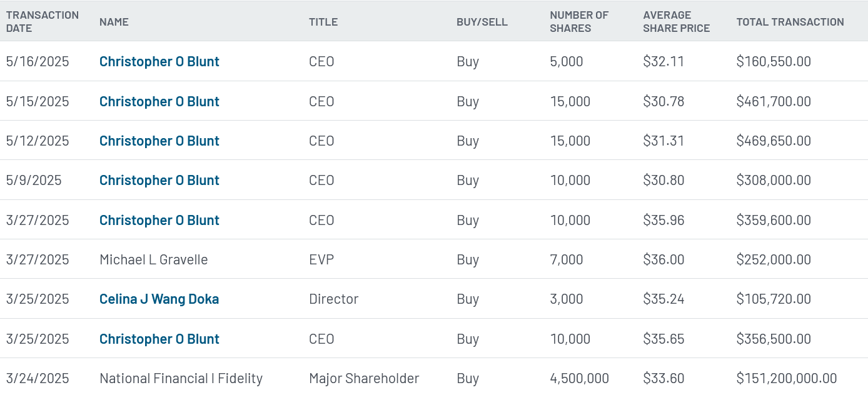Click Christopher O Blunt beside the $356,500.00 transaction
Viewport: 868px width, 395px height.
tap(159, 339)
